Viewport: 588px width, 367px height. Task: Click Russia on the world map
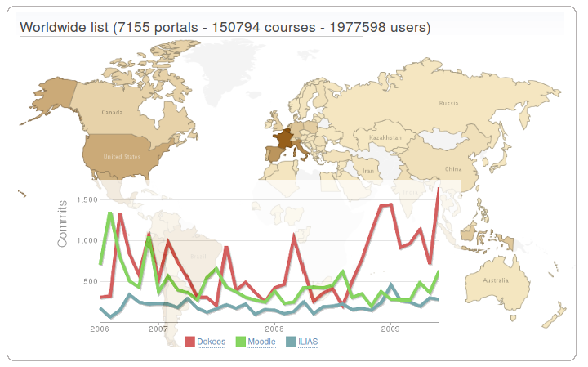point(448,102)
